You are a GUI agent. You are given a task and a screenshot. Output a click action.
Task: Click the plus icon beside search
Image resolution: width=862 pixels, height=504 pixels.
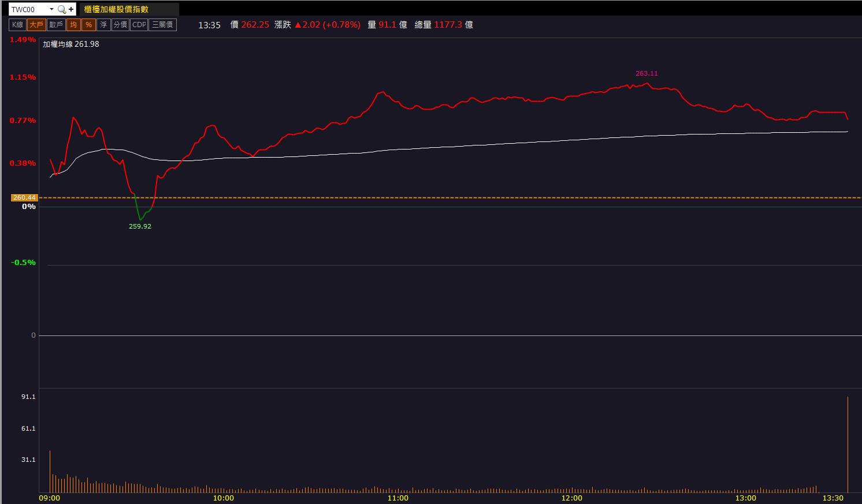(x=71, y=9)
